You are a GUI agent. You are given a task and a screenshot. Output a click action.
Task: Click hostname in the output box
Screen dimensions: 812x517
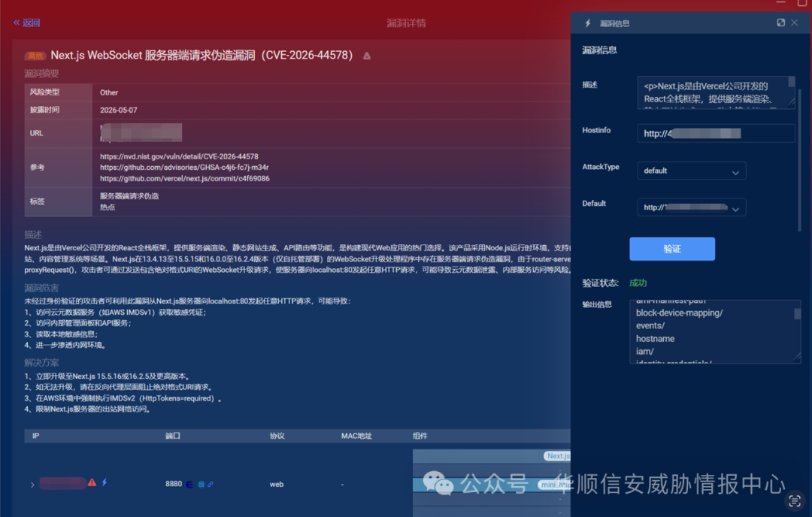(x=655, y=338)
